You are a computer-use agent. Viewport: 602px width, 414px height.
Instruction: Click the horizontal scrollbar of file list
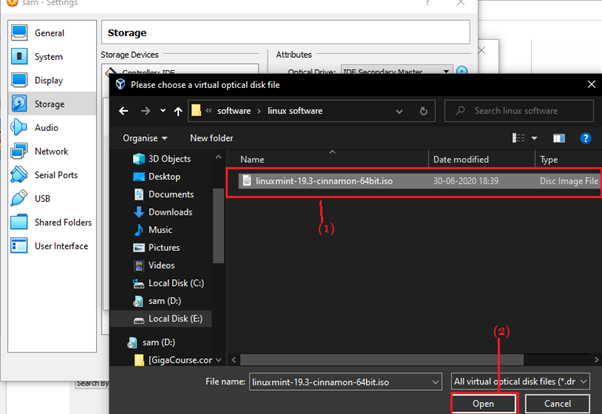coord(382,360)
